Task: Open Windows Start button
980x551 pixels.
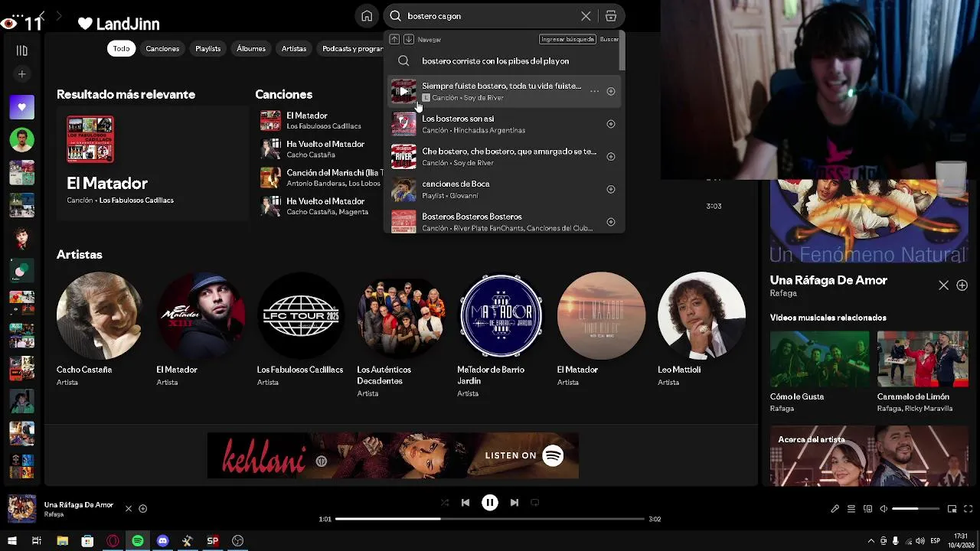Action: pyautogui.click(x=11, y=541)
